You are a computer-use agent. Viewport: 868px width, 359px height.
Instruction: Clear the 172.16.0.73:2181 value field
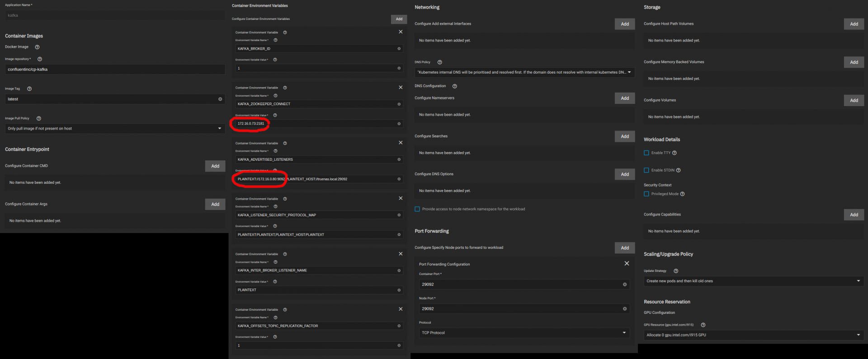click(399, 123)
